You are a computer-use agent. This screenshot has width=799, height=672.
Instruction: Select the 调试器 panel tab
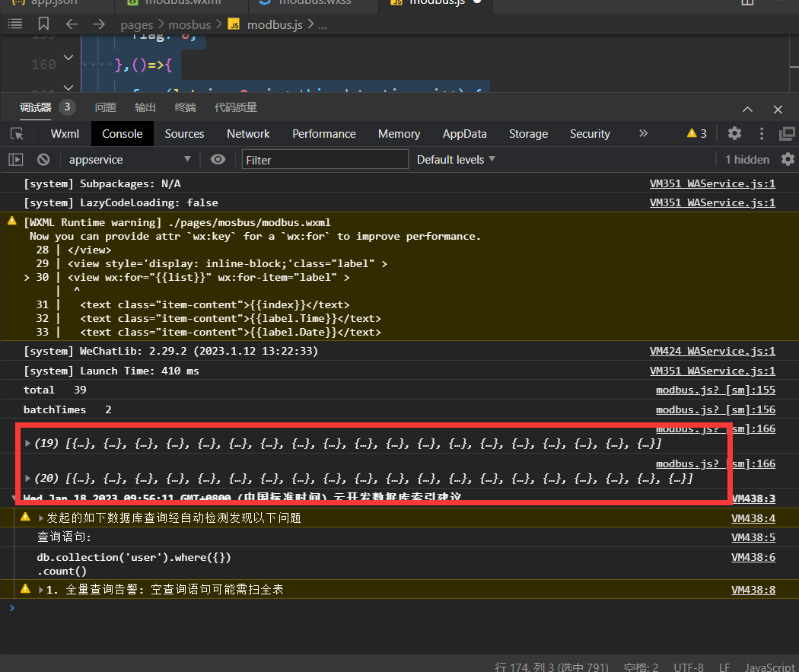point(36,107)
